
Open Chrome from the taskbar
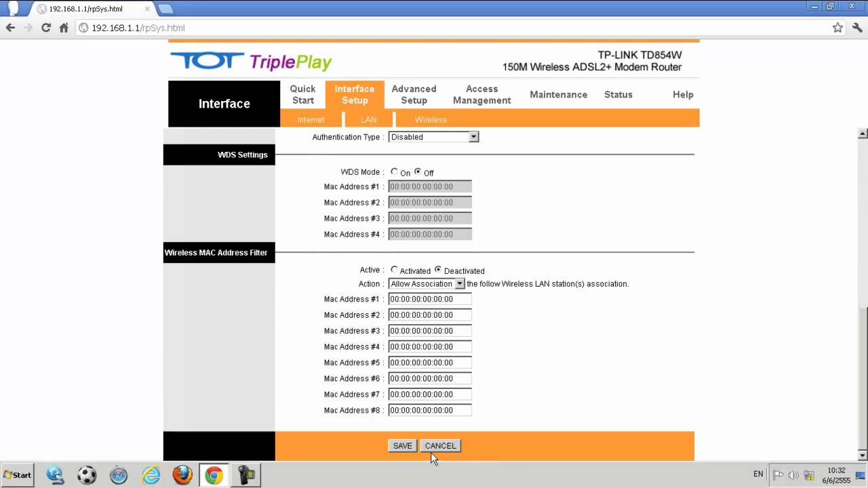coord(214,475)
